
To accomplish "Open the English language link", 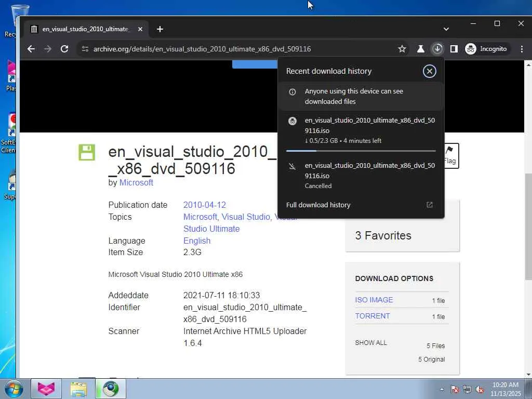I will coord(197,241).
